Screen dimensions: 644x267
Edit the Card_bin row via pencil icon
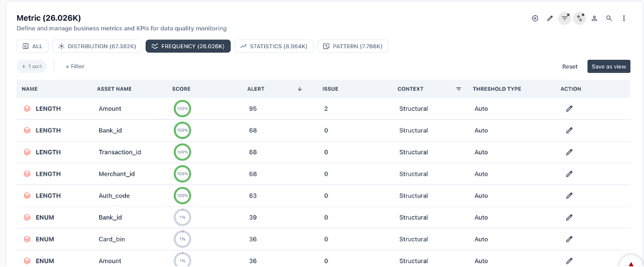pyautogui.click(x=569, y=239)
